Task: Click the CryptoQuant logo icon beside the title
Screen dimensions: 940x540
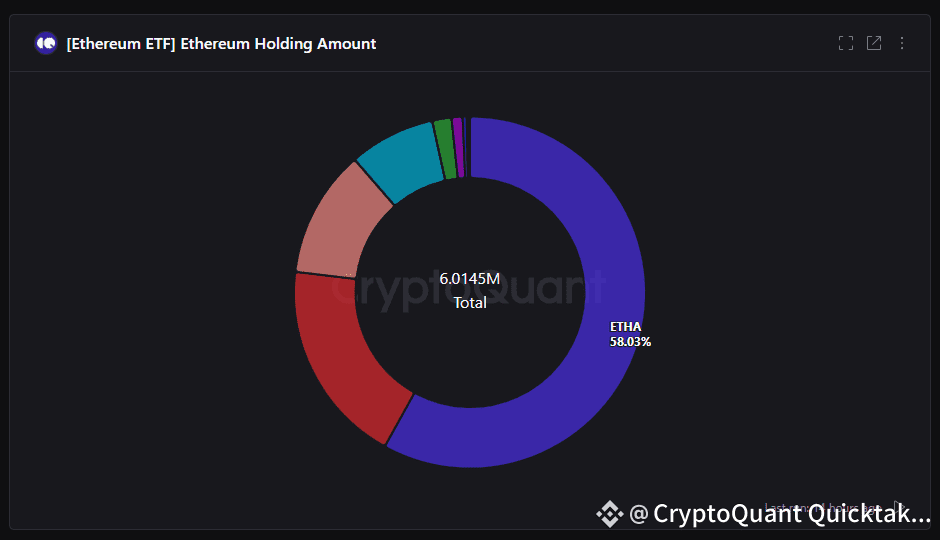Action: [x=46, y=43]
